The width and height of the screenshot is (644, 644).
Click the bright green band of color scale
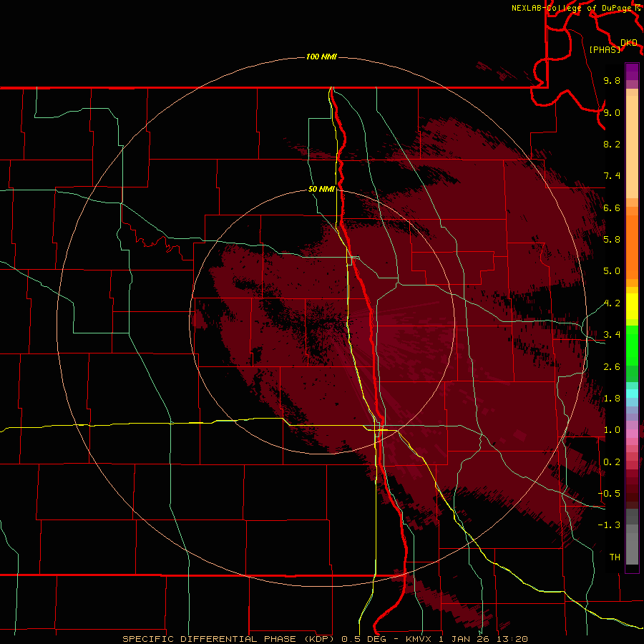pyautogui.click(x=632, y=345)
